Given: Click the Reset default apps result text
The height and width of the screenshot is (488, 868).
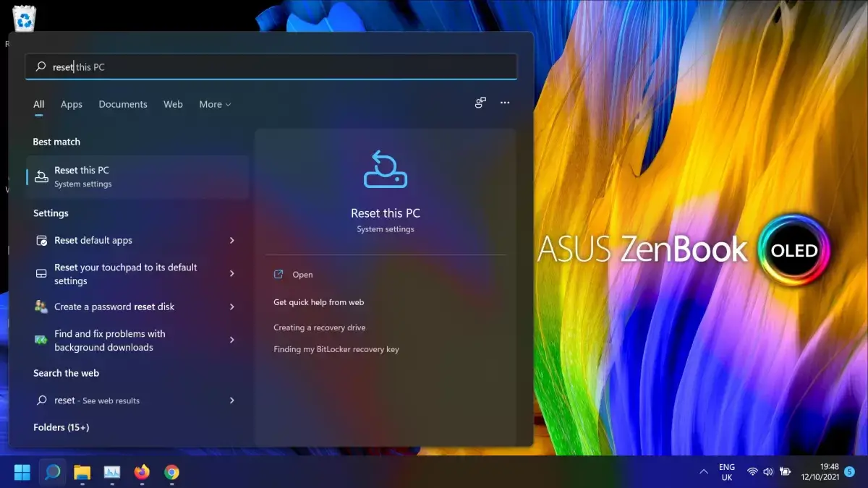Looking at the screenshot, I should (x=93, y=240).
